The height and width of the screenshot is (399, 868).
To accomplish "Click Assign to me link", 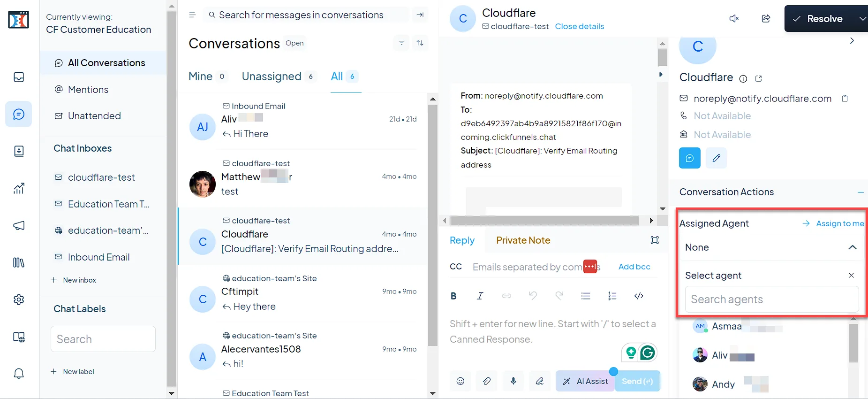I will tap(834, 223).
